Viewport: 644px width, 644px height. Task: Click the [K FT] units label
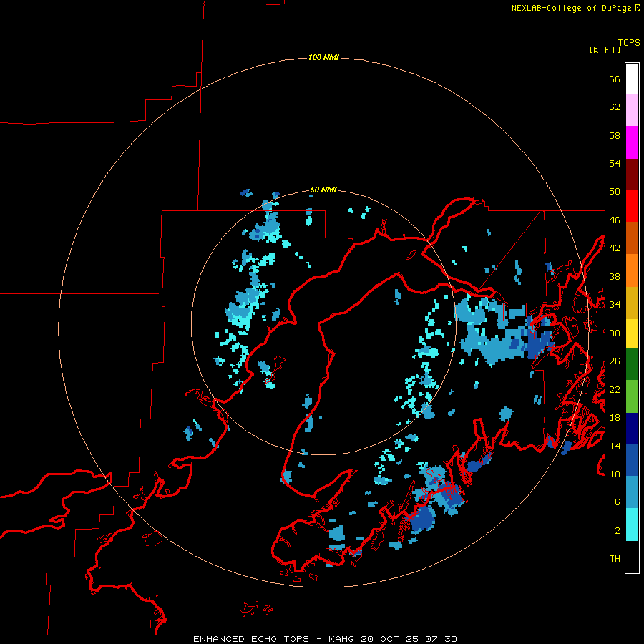[x=605, y=50]
